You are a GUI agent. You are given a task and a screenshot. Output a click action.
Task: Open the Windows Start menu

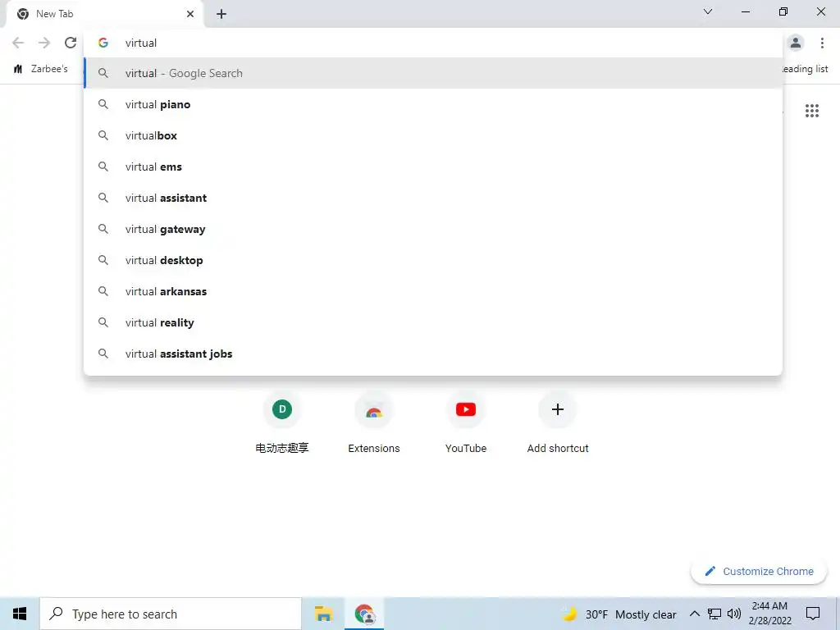click(x=20, y=614)
